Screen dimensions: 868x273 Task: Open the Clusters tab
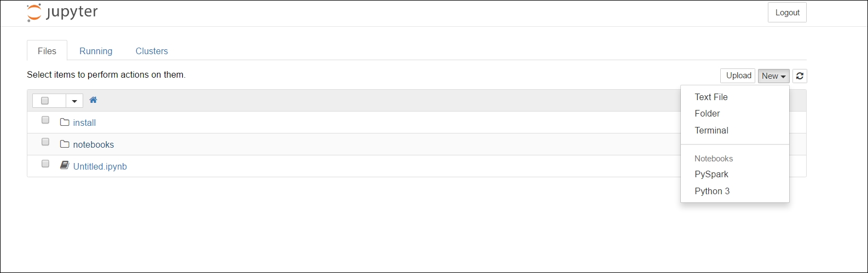coord(152,51)
